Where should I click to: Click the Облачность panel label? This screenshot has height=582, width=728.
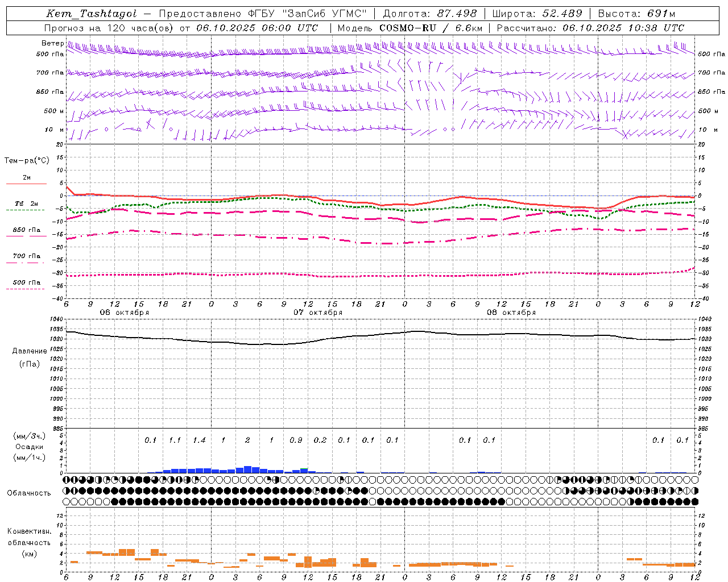coord(29,493)
